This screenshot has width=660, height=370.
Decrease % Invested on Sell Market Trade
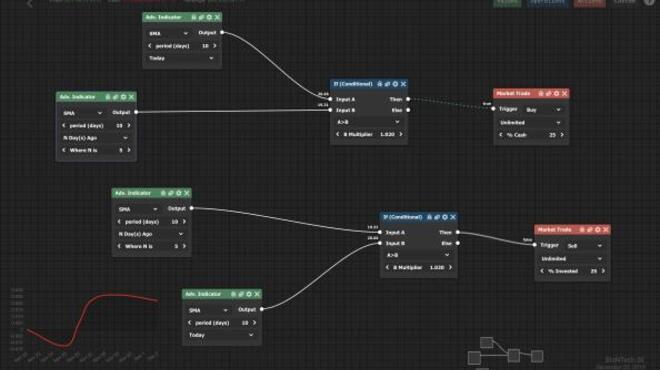542,271
